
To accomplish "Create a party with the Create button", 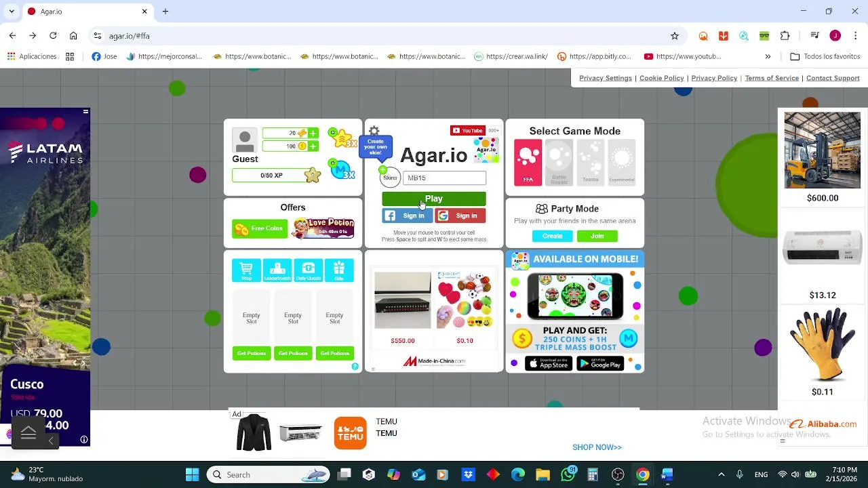I will [x=552, y=236].
